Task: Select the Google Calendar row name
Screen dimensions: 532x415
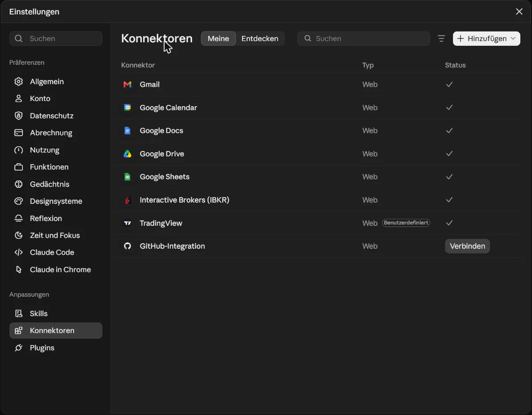Action: coord(168,107)
